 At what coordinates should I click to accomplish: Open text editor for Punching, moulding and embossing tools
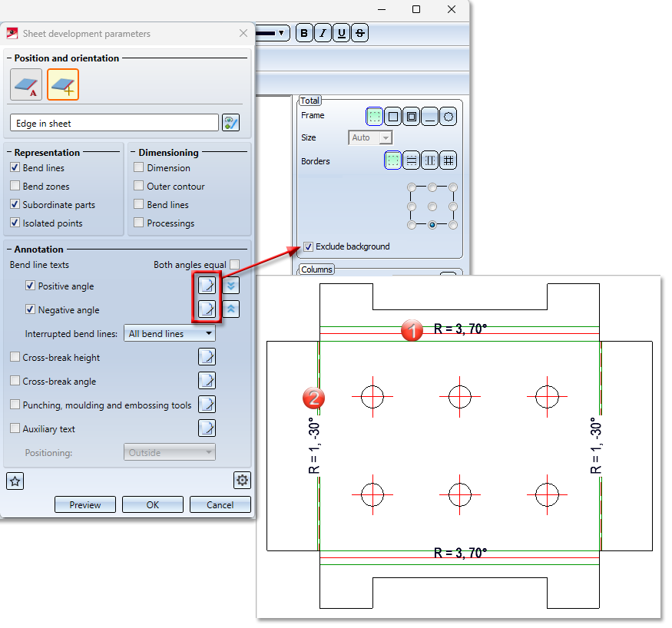click(x=207, y=405)
